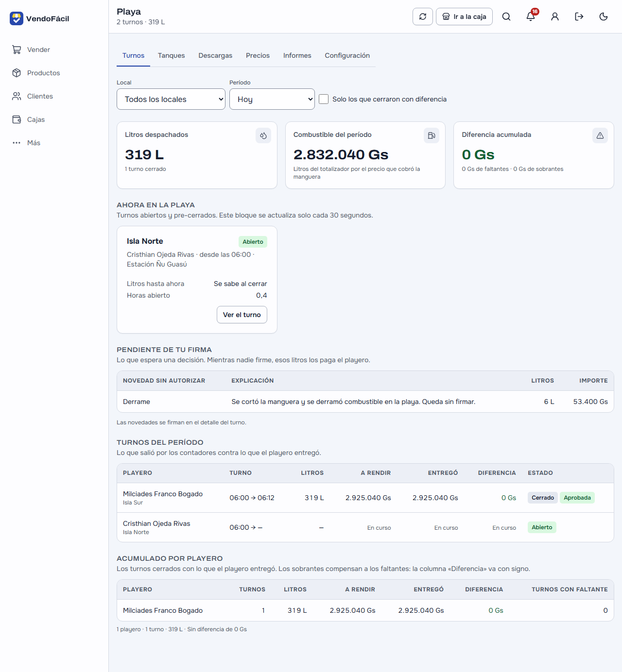The image size is (622, 672).
Task: Open Cajas wallet icon in sidebar
Action: pos(17,119)
